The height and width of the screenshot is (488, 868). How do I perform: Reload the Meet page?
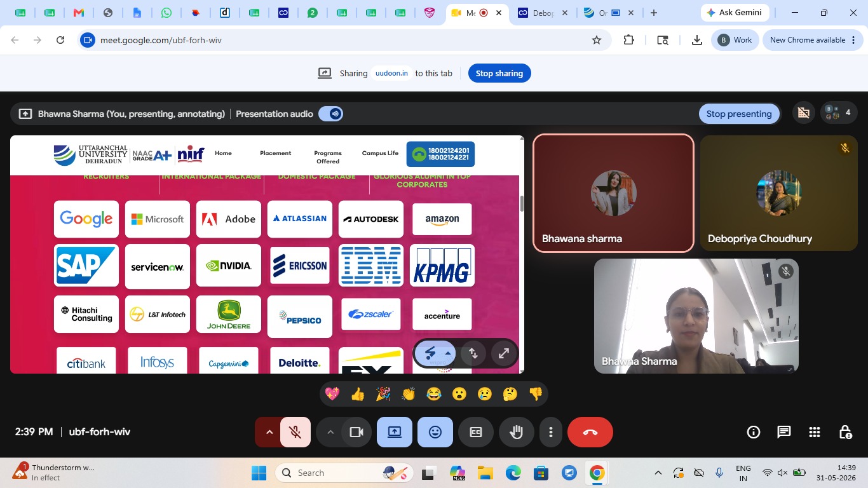pos(60,40)
